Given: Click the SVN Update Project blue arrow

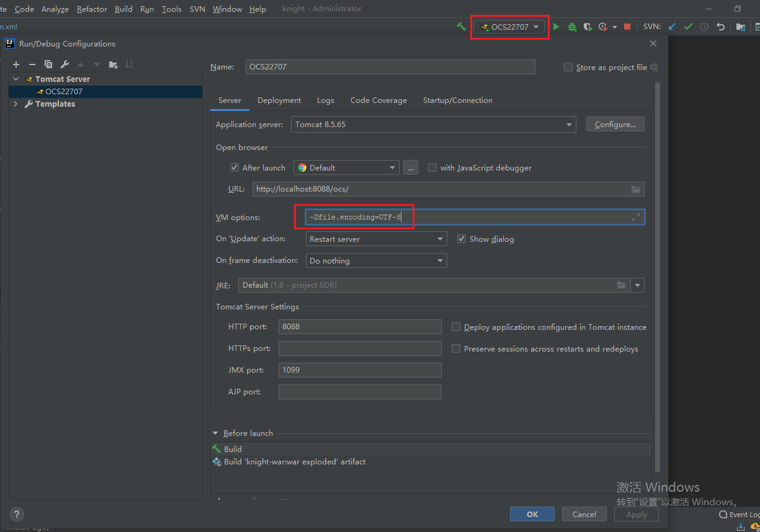Looking at the screenshot, I should point(672,27).
